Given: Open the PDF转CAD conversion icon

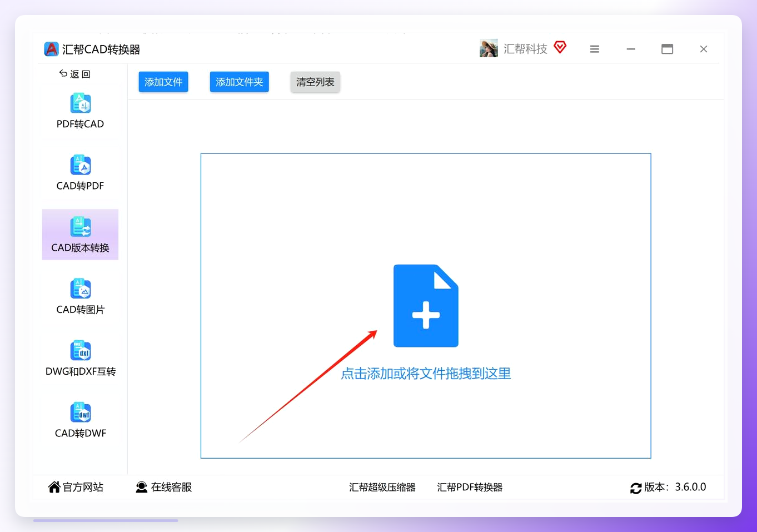Looking at the screenshot, I should point(81,103).
